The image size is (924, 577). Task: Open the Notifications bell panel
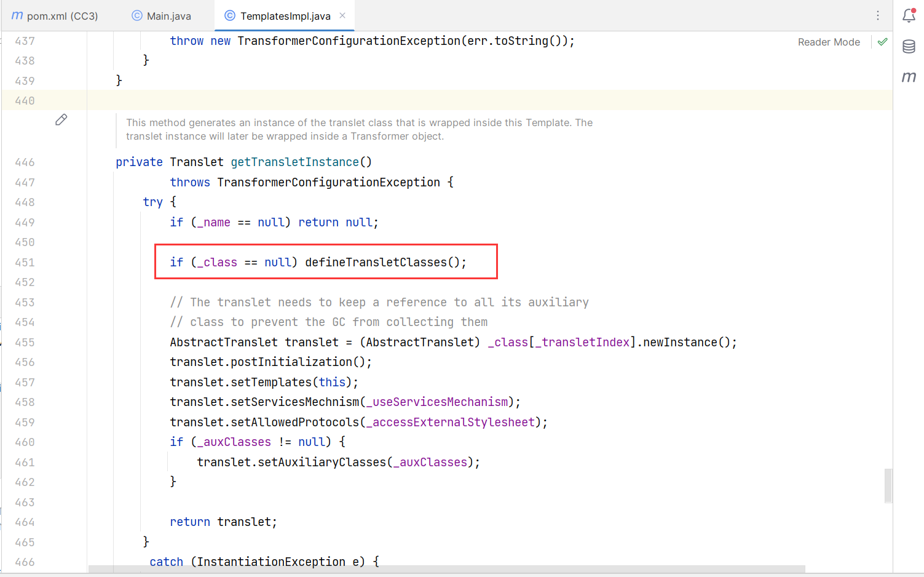pos(909,16)
